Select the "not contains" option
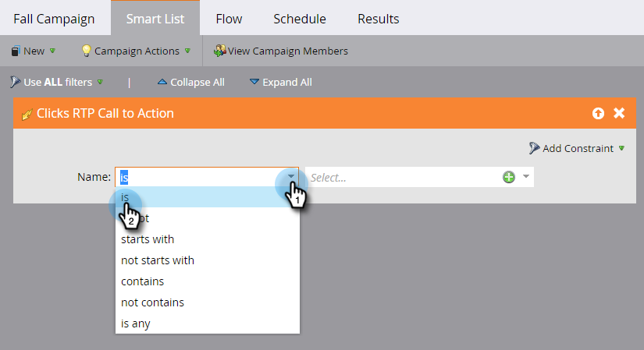 pos(152,302)
